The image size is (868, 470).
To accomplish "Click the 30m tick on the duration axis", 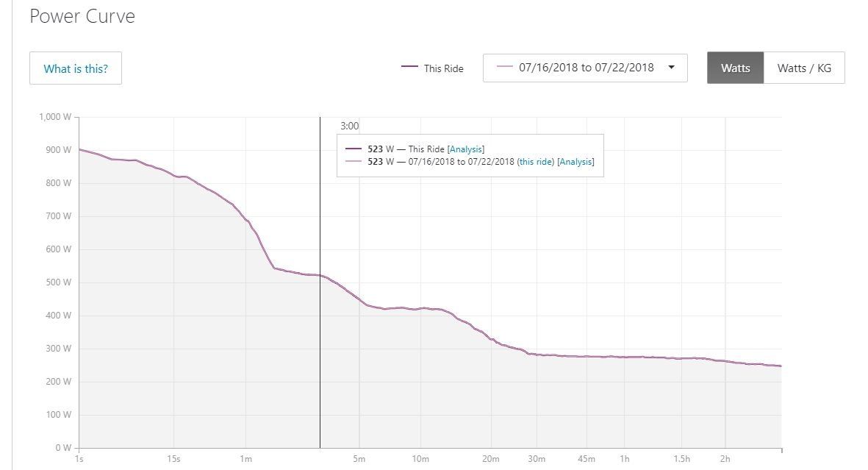I will pos(537,460).
